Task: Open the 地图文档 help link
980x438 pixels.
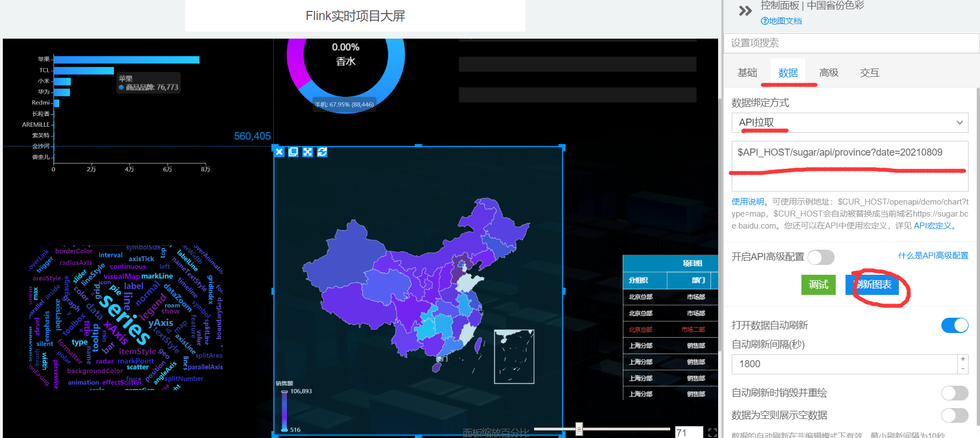Action: click(x=781, y=21)
